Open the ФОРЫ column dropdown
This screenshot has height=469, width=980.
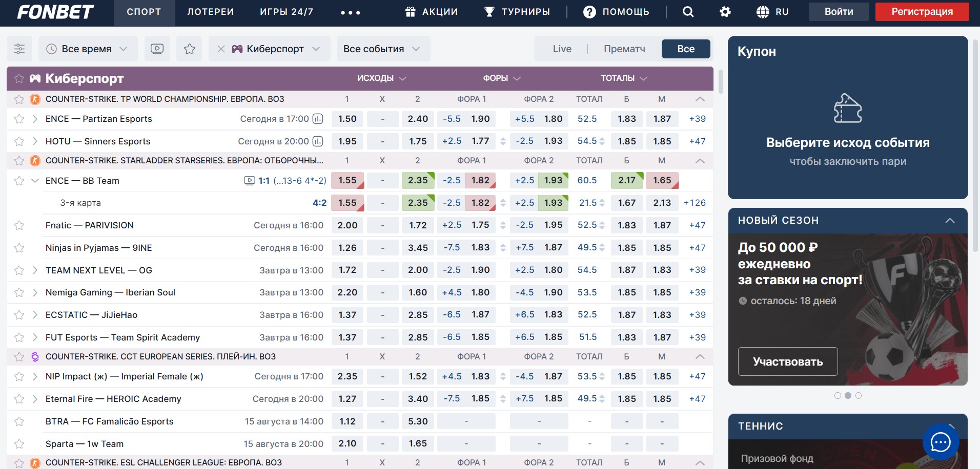pos(502,78)
